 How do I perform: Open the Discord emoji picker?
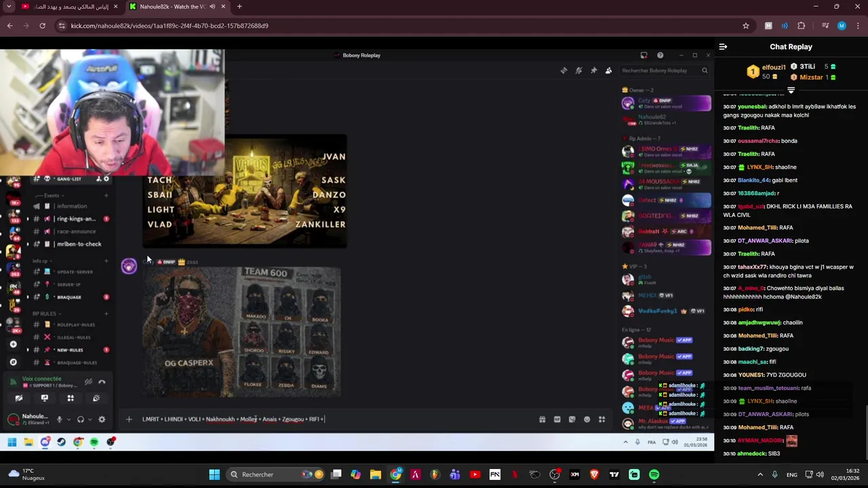point(587,420)
